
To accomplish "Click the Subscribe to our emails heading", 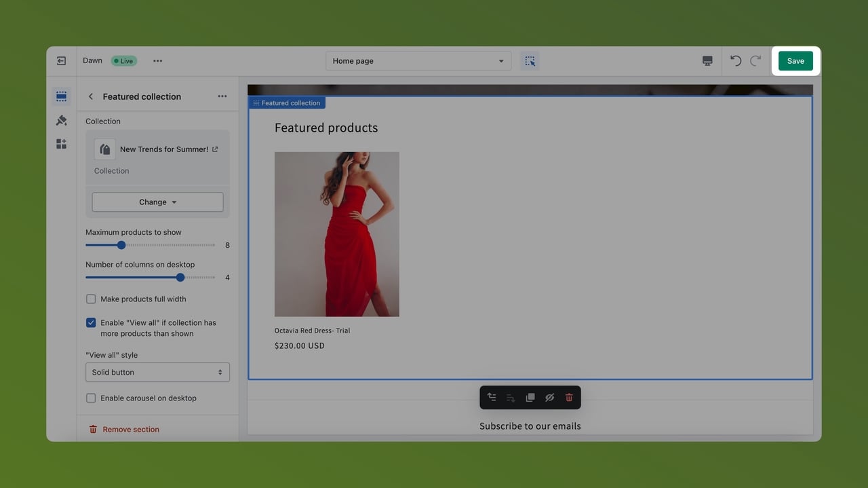I will tap(530, 426).
